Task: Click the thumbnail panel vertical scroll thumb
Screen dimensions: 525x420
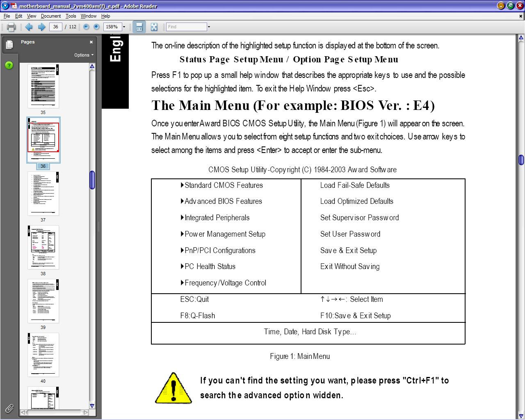Action: click(92, 180)
